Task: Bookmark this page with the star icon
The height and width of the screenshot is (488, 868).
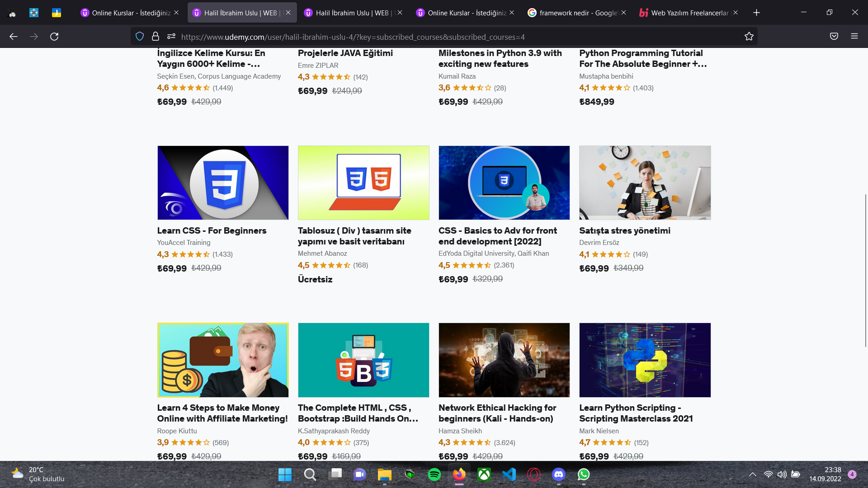Action: click(749, 37)
